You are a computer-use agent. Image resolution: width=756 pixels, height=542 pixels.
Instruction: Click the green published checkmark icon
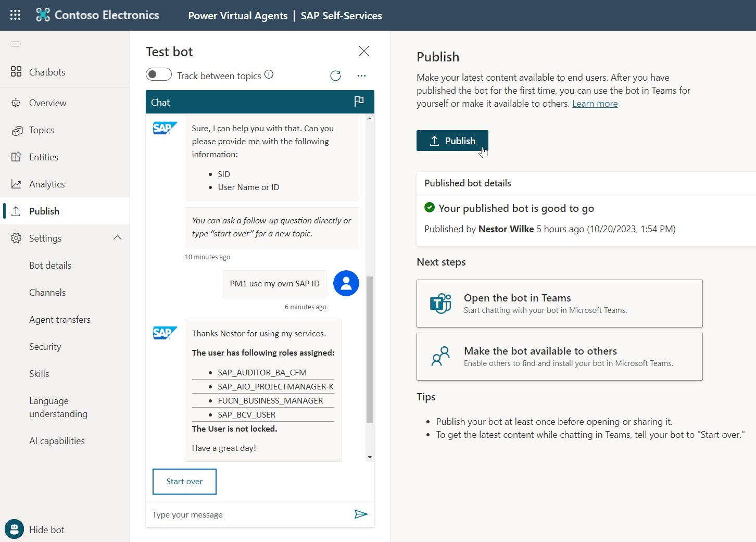point(430,207)
